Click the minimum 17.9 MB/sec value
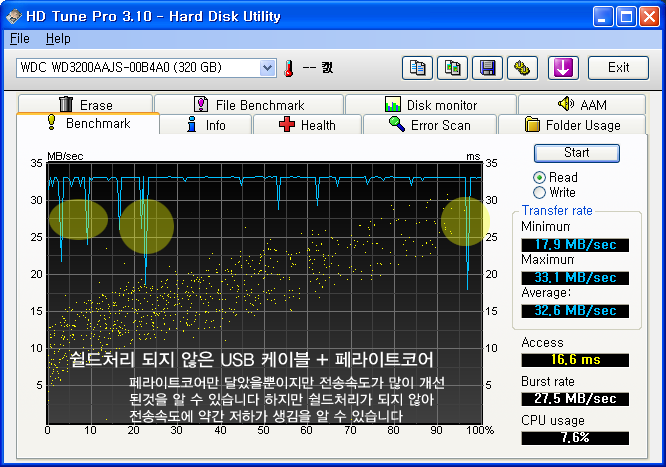The width and height of the screenshot is (666, 467). tap(575, 245)
